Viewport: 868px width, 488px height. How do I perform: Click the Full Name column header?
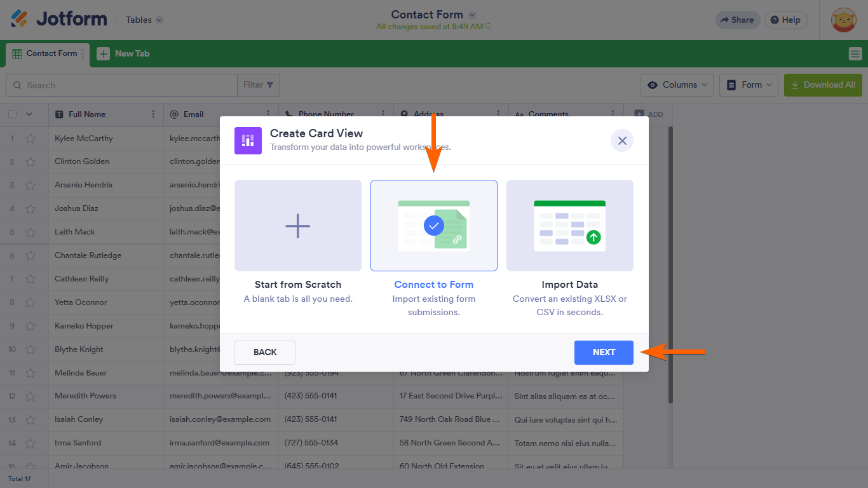click(x=106, y=114)
